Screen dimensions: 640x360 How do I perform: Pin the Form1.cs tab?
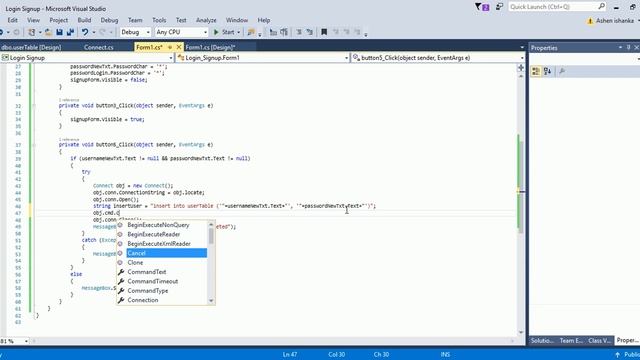tap(170, 47)
